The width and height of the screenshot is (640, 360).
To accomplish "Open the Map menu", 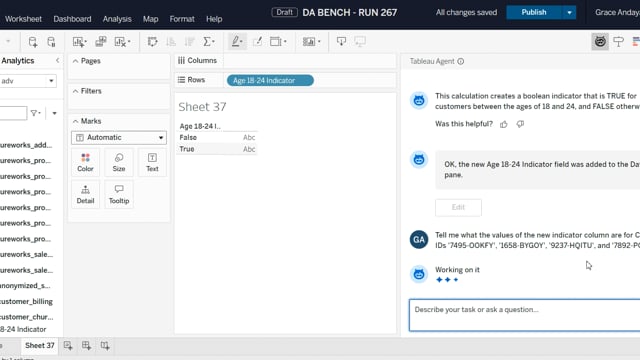I will [151, 19].
